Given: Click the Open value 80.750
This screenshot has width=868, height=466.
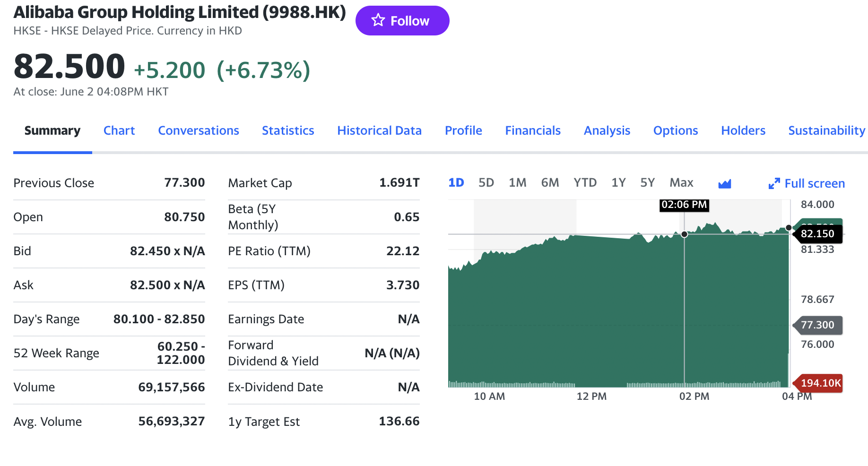Looking at the screenshot, I should point(184,217).
